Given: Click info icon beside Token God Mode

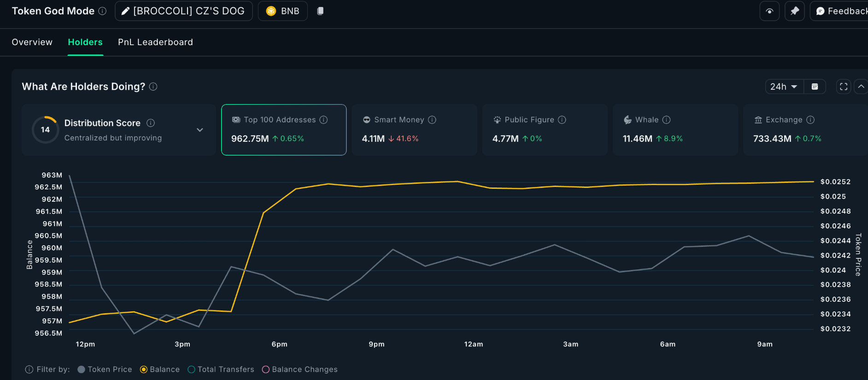Looking at the screenshot, I should [x=103, y=11].
